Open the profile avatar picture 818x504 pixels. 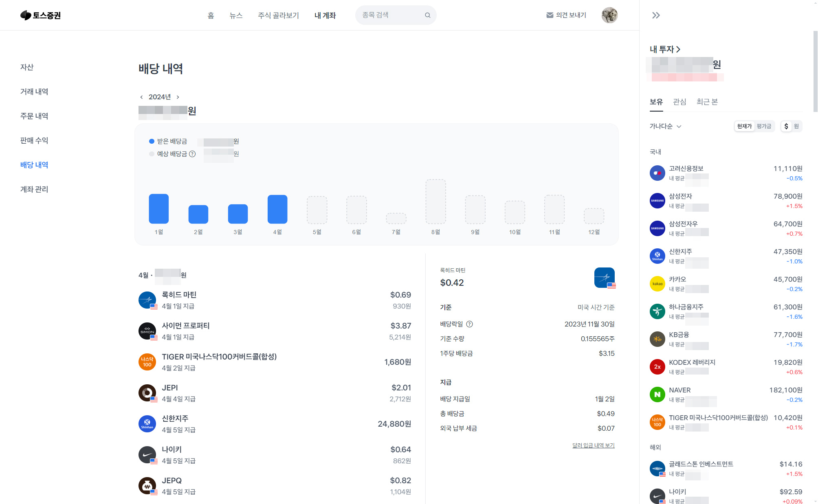point(609,15)
